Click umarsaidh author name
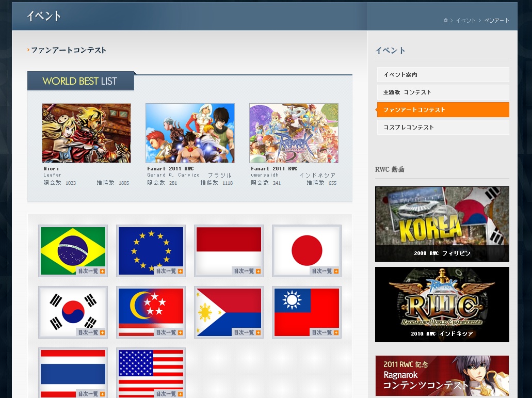This screenshot has height=398, width=532. 265,175
